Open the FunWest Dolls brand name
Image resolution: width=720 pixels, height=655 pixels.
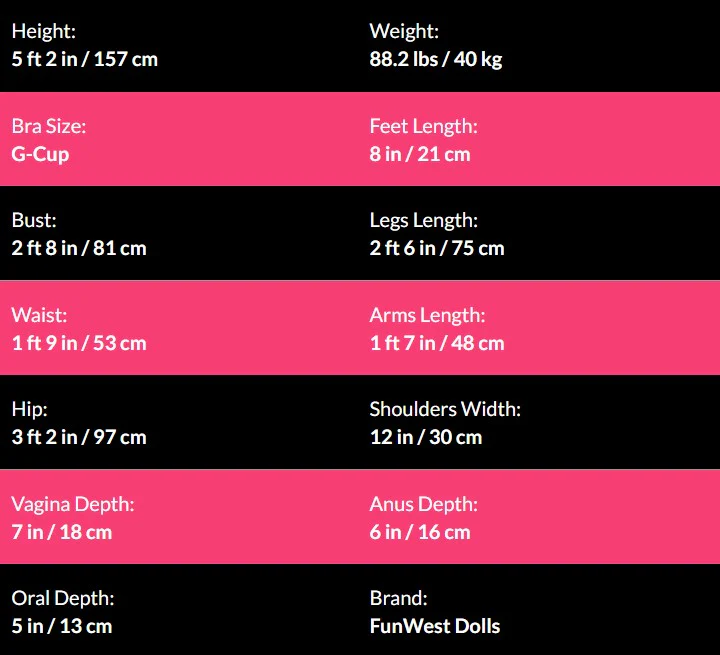435,627
